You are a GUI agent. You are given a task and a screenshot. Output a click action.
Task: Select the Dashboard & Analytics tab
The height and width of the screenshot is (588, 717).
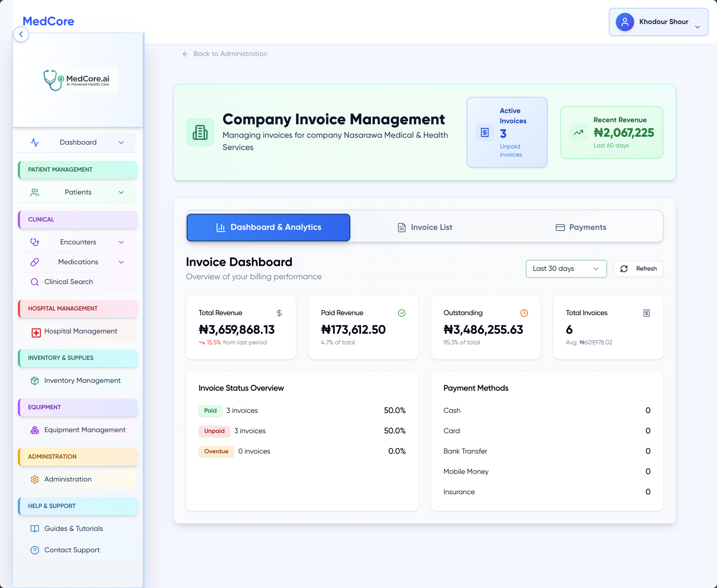click(268, 227)
